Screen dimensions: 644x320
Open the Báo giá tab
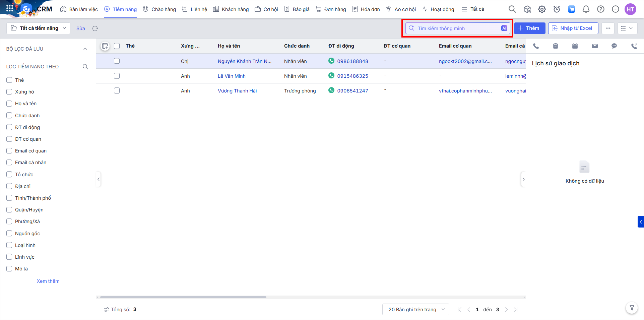tap(297, 9)
